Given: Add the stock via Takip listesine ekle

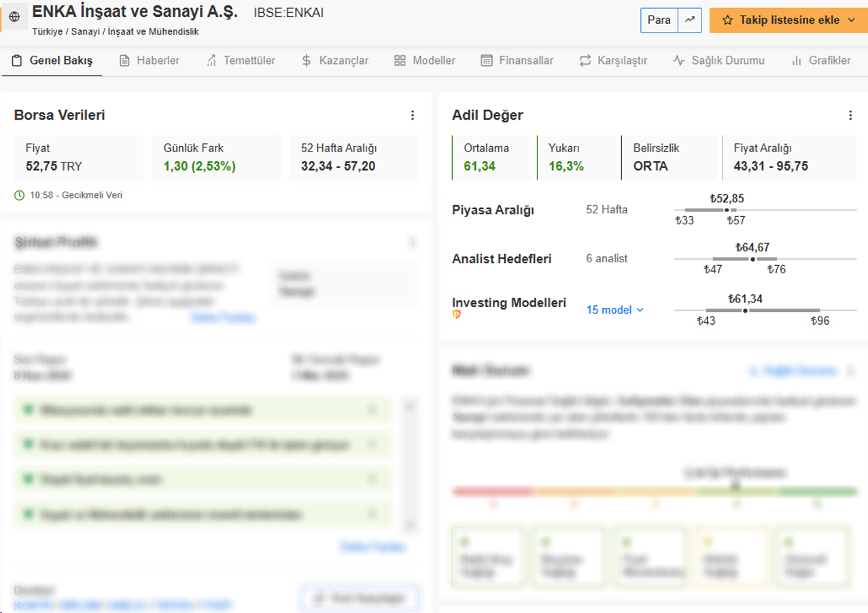Looking at the screenshot, I should [x=788, y=20].
